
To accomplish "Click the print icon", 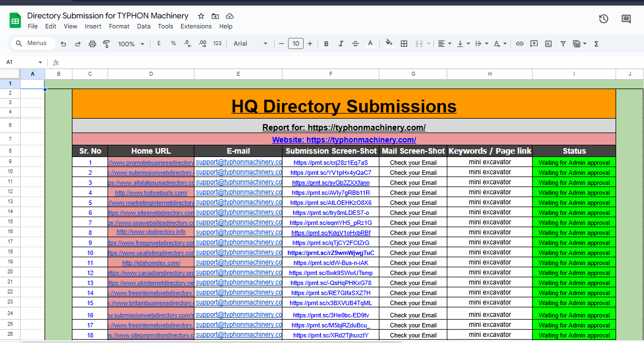I will (x=92, y=43).
